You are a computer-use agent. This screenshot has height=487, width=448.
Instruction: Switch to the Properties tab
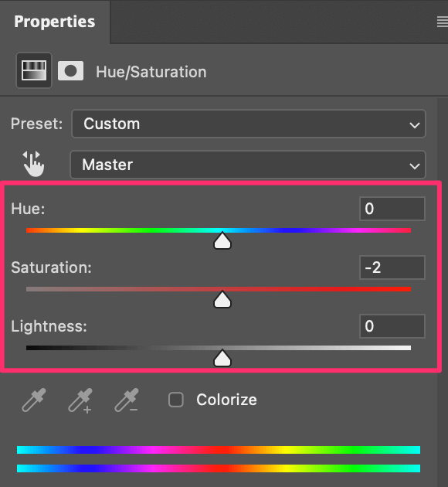[55, 22]
